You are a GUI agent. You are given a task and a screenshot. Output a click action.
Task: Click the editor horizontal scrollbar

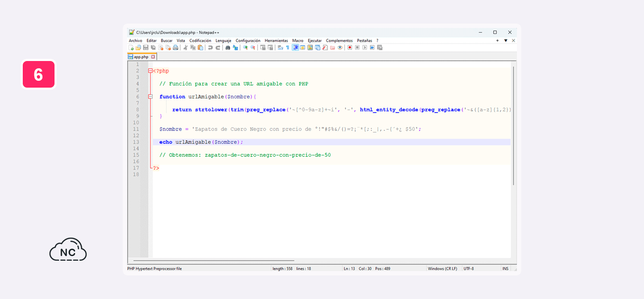[214, 260]
